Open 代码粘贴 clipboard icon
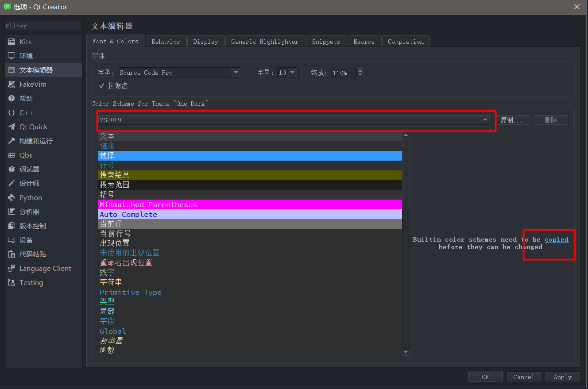This screenshot has width=588, height=389. tap(12, 254)
